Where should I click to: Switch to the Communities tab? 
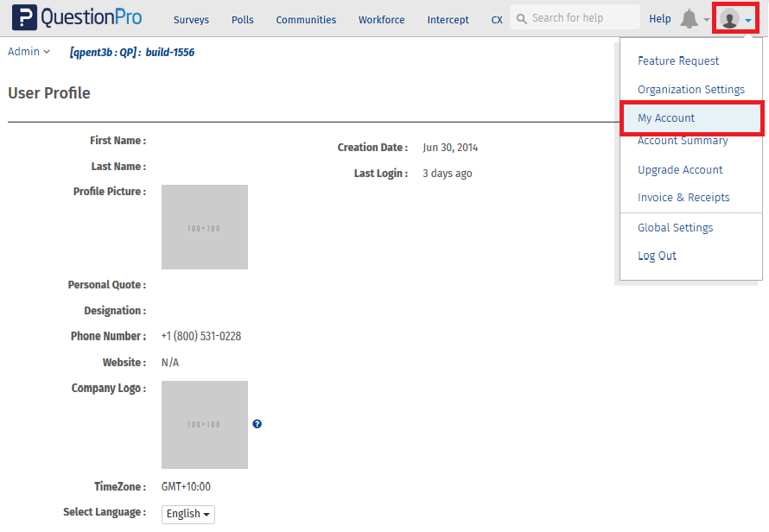[306, 20]
